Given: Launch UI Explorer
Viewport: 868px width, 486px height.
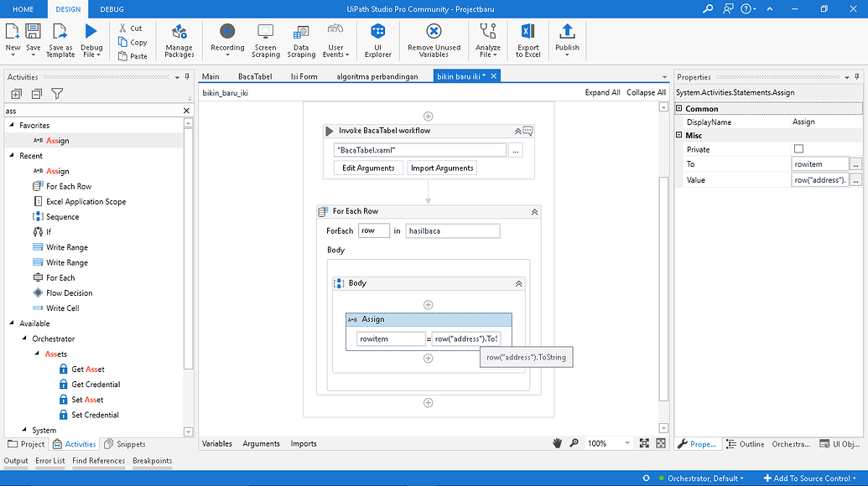Looking at the screenshot, I should pos(378,40).
